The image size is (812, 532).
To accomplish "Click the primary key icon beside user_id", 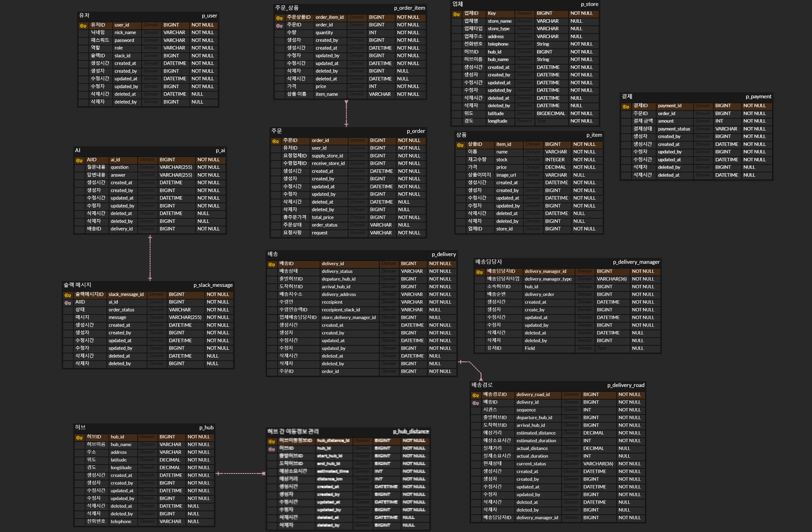I will click(x=83, y=26).
